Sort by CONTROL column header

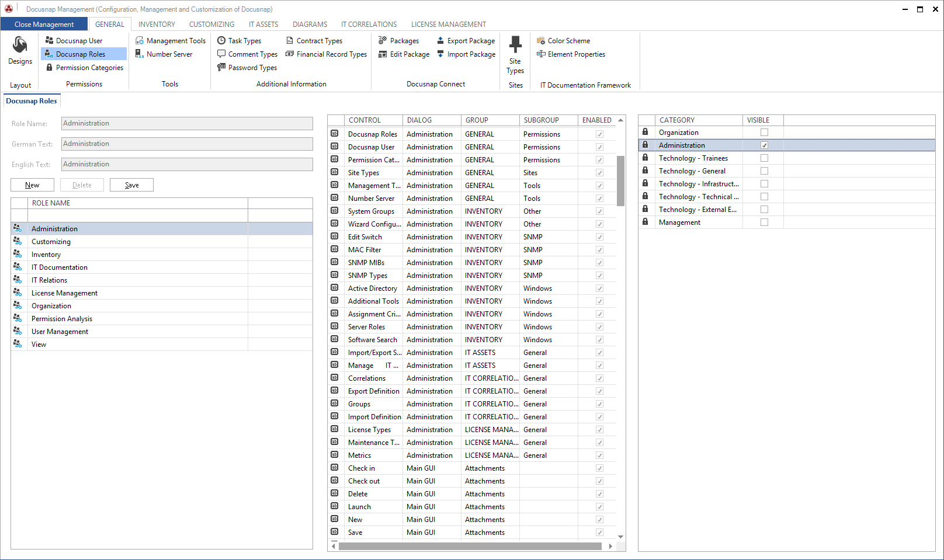click(373, 120)
